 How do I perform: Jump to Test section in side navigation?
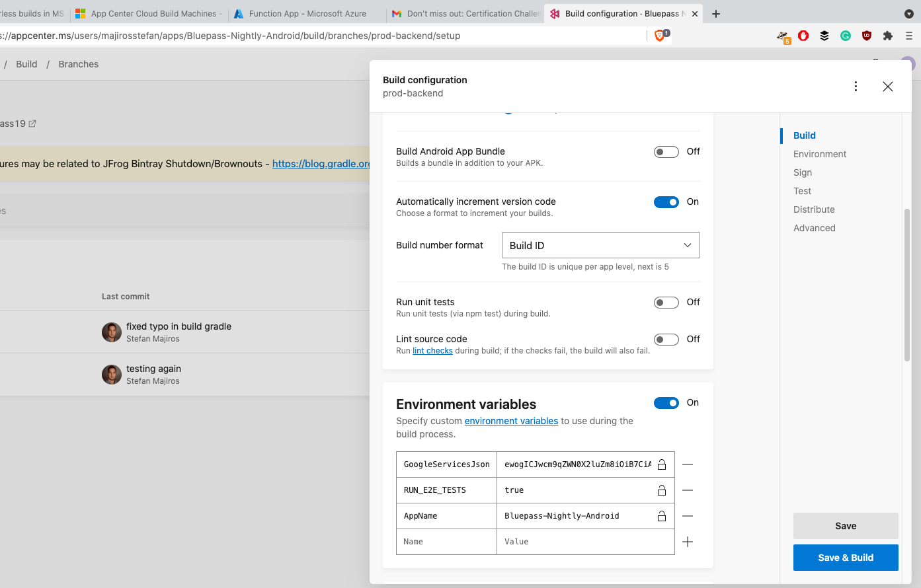pyautogui.click(x=802, y=191)
